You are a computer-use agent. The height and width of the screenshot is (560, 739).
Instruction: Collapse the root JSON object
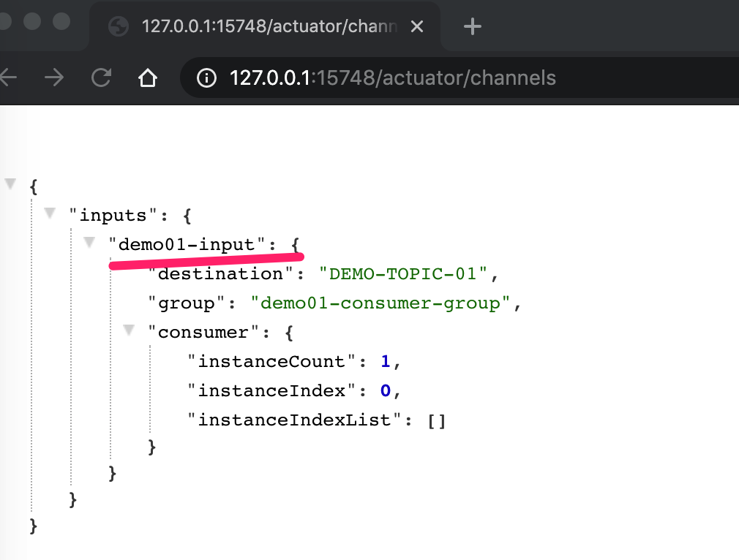click(10, 183)
